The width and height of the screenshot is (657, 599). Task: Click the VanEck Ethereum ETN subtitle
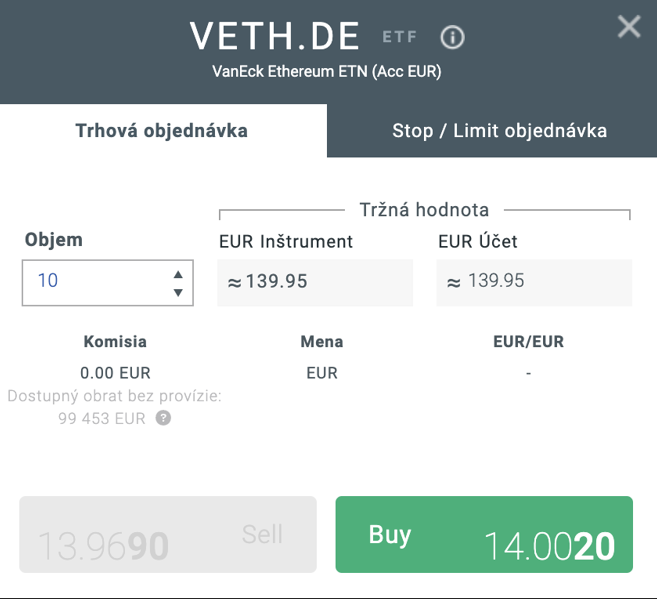(x=327, y=72)
